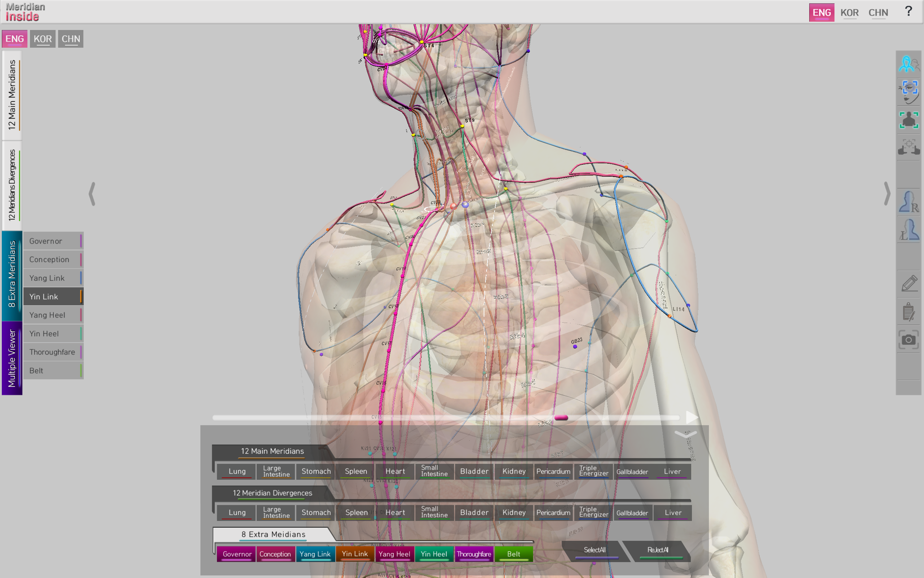Open the 12 Main Meridians side tab
Viewport: 924px width, 578px height.
(x=12, y=95)
